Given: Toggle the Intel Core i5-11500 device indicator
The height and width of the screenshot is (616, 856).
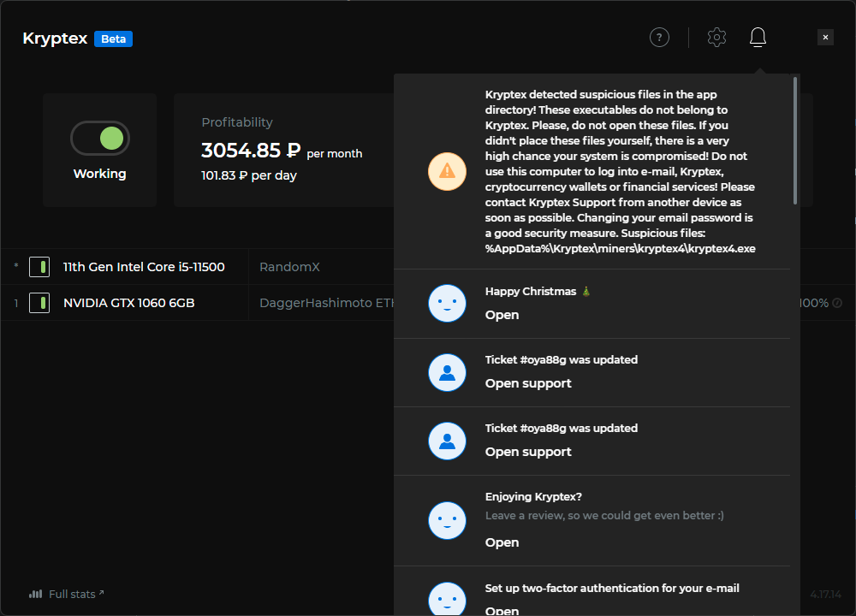Looking at the screenshot, I should (x=39, y=267).
